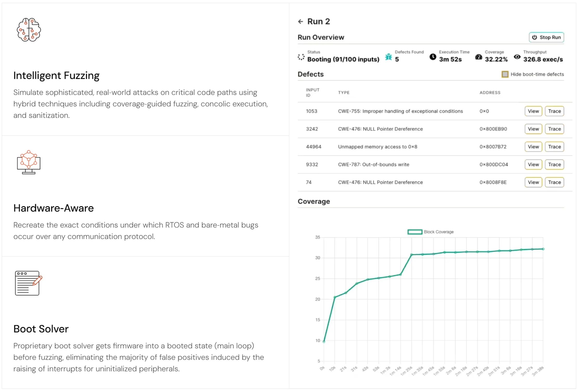Stop the current run
This screenshot has height=392, width=579.
point(547,37)
